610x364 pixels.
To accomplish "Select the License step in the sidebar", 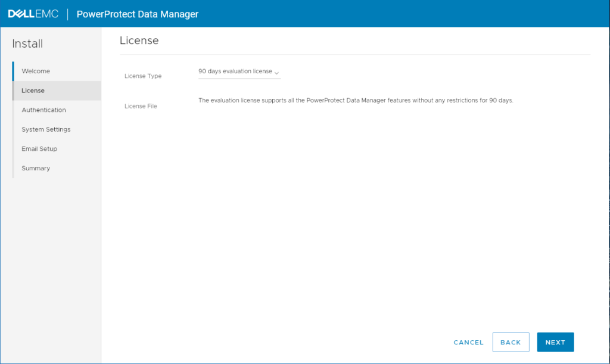I will pos(33,90).
